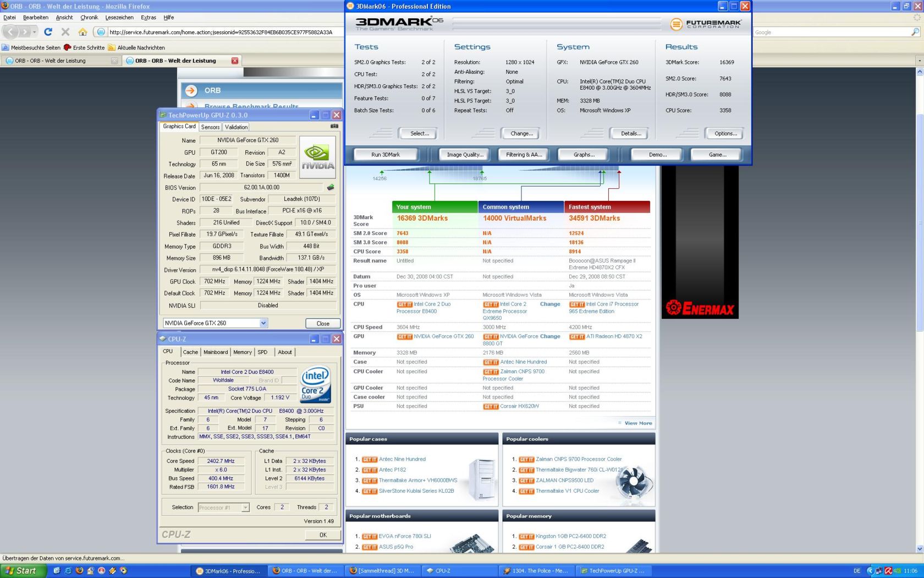
Task: Click the Change link next to NVIDIA GeForce 8800 GT
Action: pos(550,336)
